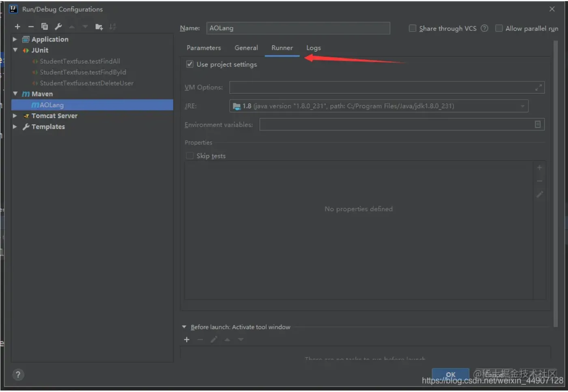
Task: Open help for Share through VCS
Action: (484, 28)
